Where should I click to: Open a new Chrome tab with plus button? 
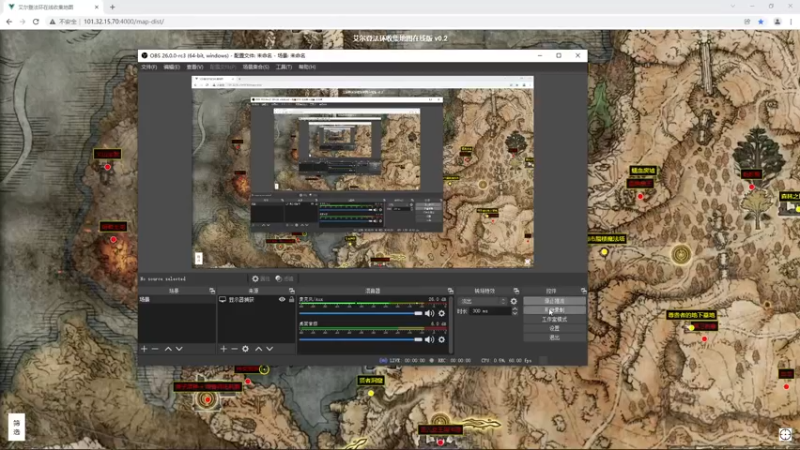[x=112, y=7]
